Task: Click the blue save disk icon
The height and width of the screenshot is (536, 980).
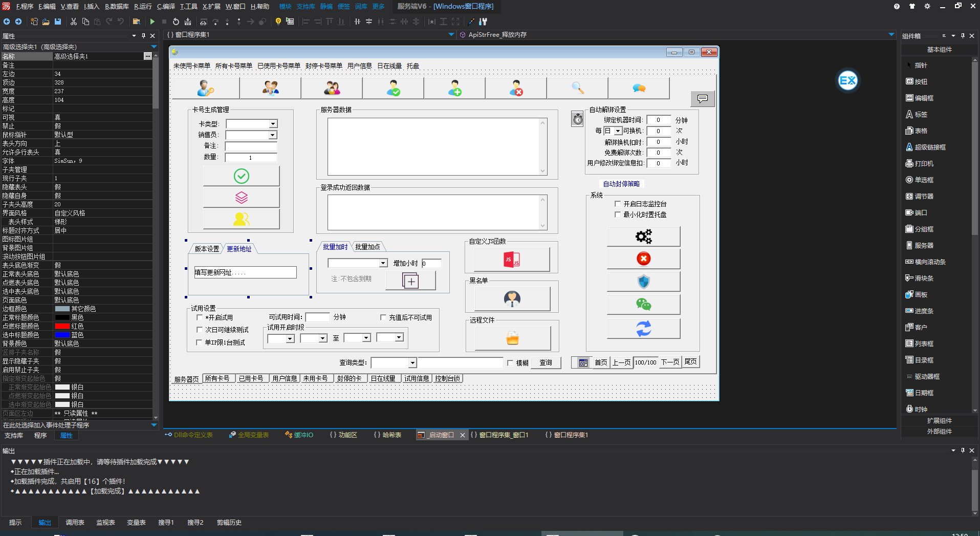Action: pos(58,22)
